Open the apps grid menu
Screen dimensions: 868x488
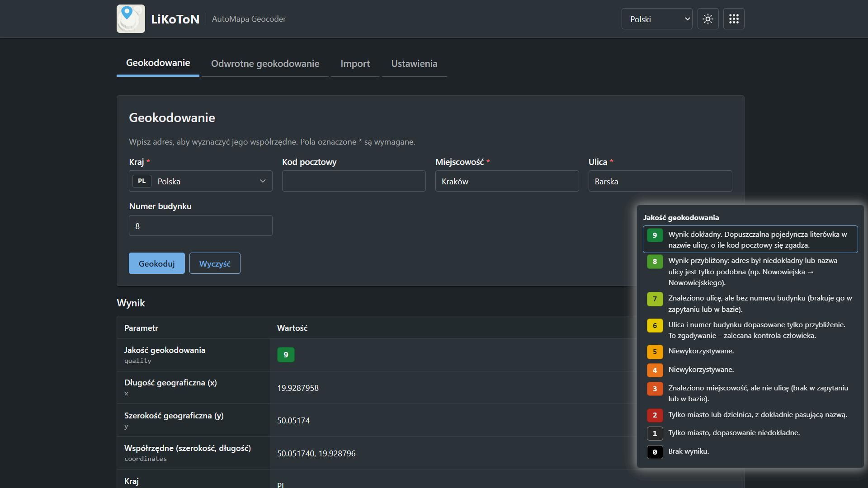coord(734,19)
